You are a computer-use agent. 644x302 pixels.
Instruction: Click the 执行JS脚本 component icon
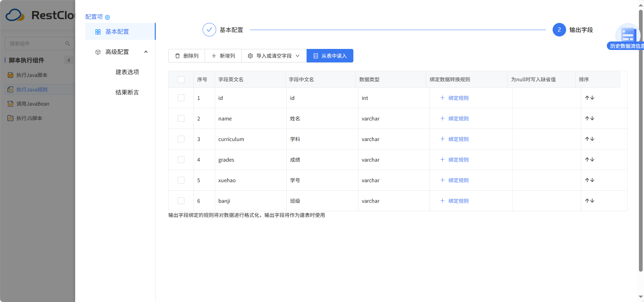[x=10, y=118]
